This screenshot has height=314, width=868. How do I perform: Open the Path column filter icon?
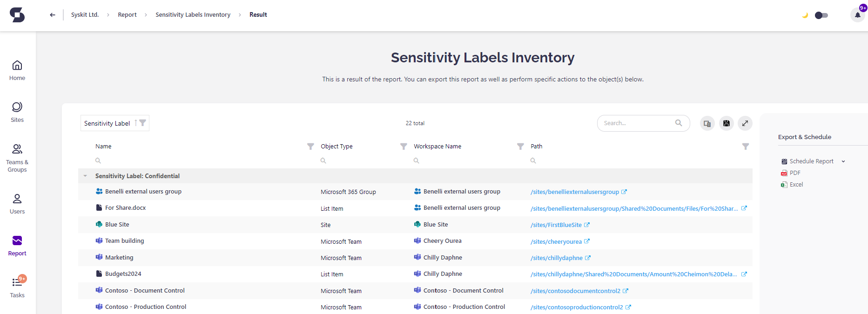(x=746, y=147)
